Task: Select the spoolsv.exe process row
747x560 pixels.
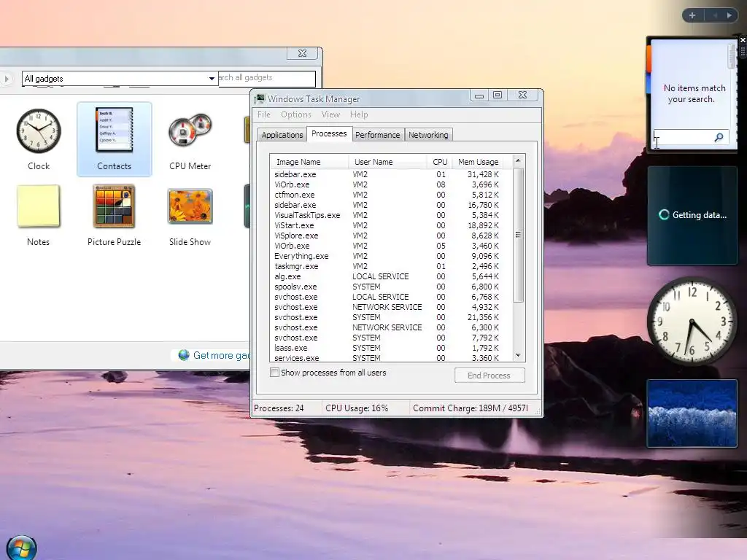Action: coord(392,287)
